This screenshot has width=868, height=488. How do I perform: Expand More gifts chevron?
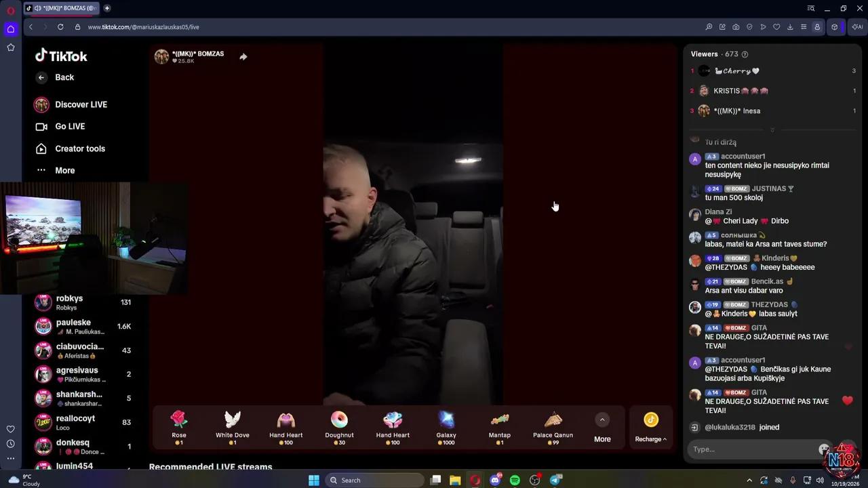pos(602,420)
